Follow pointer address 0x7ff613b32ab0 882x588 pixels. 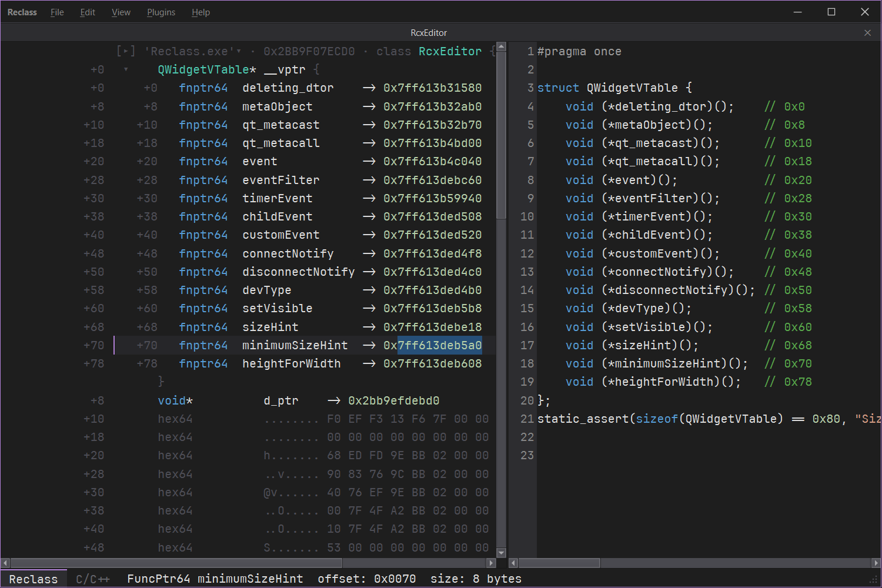coord(433,106)
